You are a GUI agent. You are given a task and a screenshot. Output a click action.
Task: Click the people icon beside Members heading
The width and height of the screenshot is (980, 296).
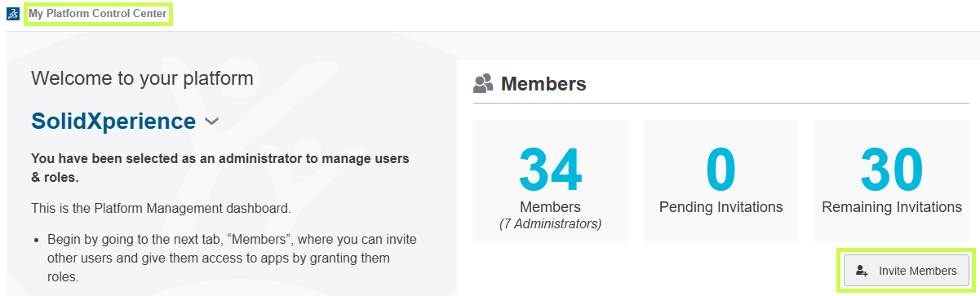click(x=484, y=83)
